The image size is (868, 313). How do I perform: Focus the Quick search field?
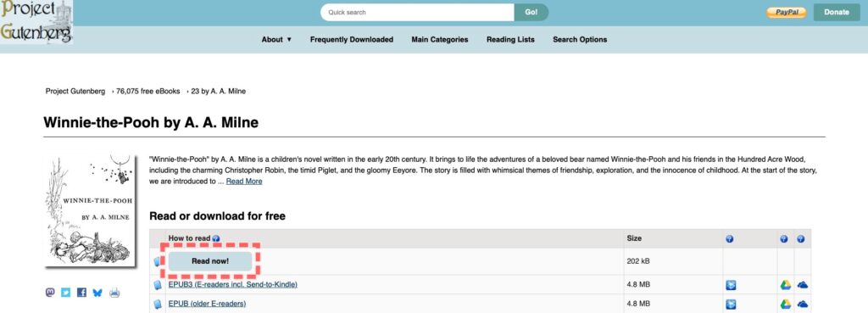click(x=417, y=12)
